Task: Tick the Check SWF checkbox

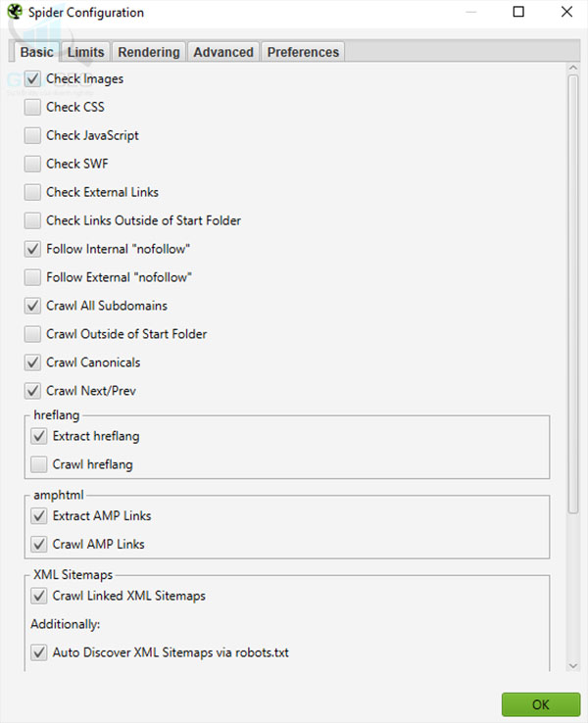Action: point(33,165)
